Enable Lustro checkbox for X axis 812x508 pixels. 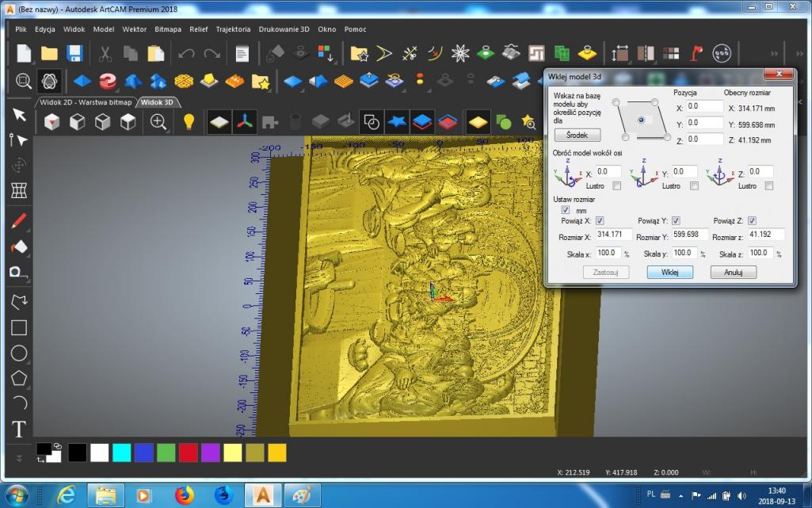[x=617, y=186]
